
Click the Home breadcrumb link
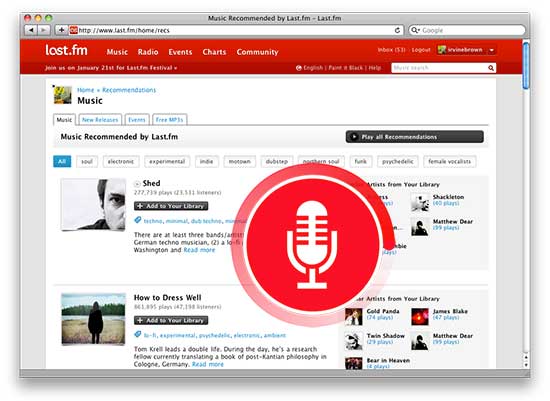point(86,90)
